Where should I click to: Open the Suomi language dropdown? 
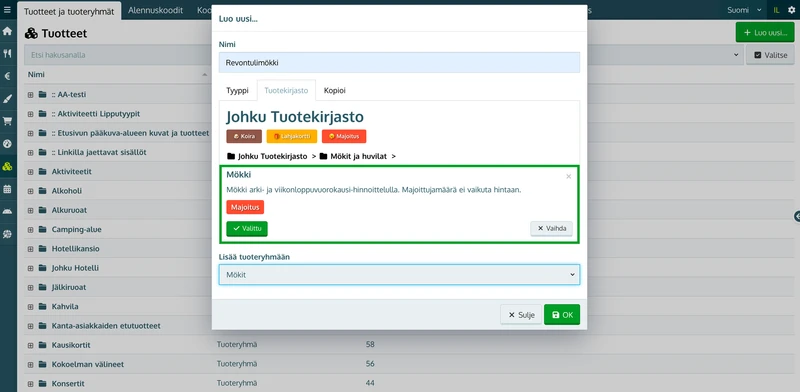745,10
